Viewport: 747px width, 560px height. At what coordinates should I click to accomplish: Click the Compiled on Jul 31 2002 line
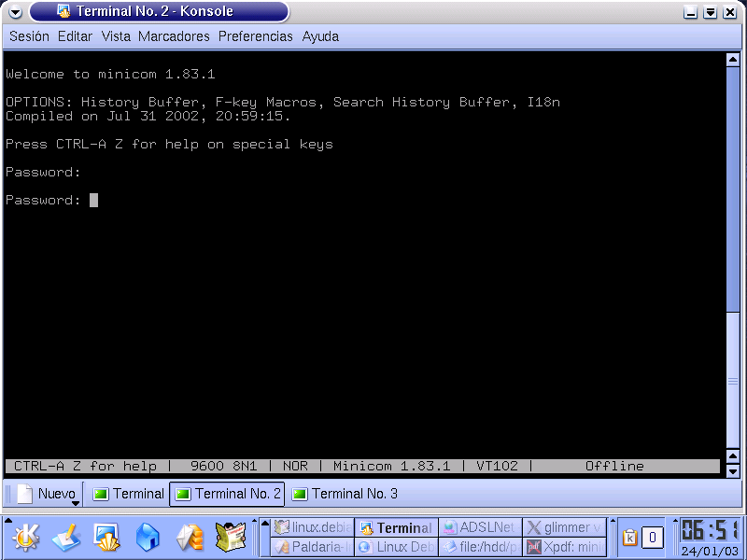[x=148, y=116]
